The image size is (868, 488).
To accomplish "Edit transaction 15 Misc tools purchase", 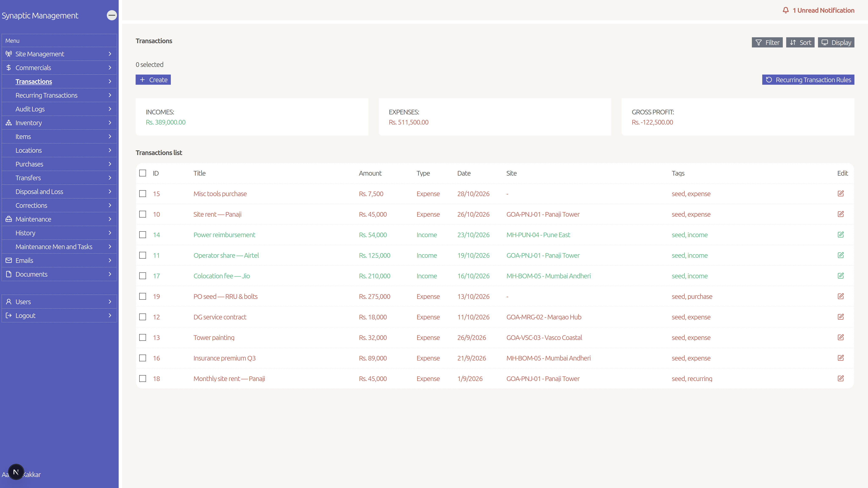I will click(840, 193).
